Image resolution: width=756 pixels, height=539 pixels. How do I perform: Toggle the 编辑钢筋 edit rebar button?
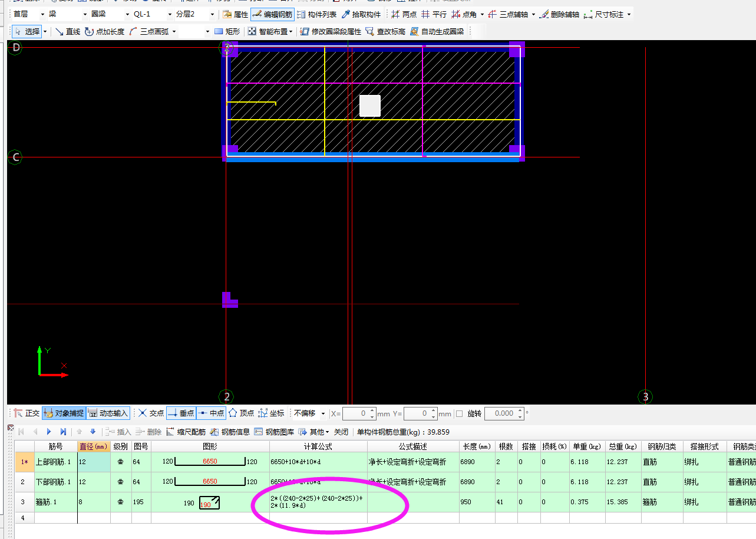coord(272,14)
